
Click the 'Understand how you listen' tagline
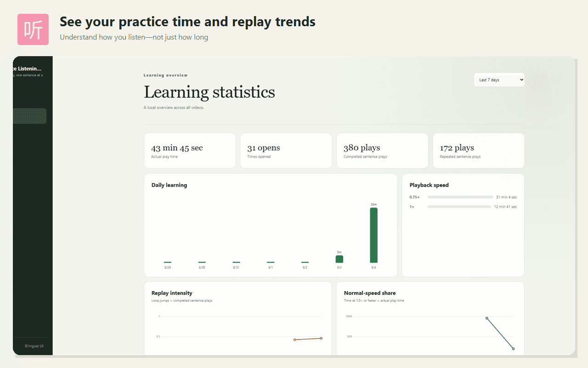(134, 37)
